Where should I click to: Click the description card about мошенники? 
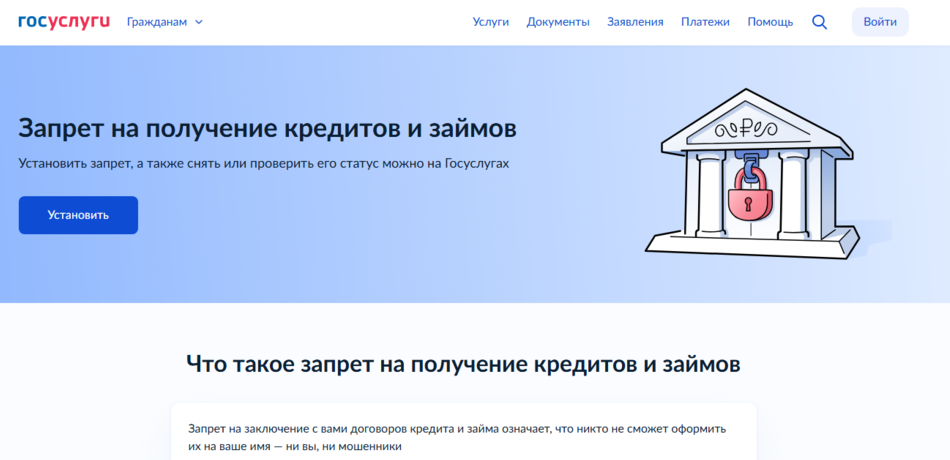[x=463, y=436]
